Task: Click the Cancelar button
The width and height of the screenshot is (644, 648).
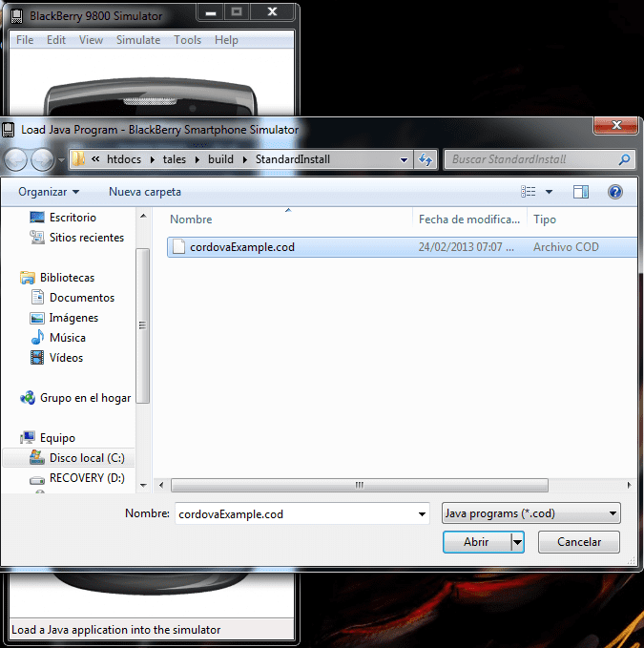Action: pos(579,542)
